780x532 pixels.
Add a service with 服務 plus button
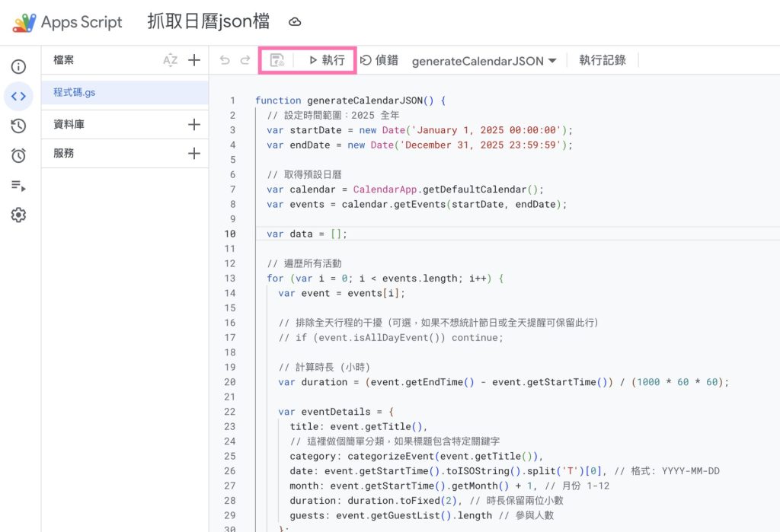pos(194,154)
